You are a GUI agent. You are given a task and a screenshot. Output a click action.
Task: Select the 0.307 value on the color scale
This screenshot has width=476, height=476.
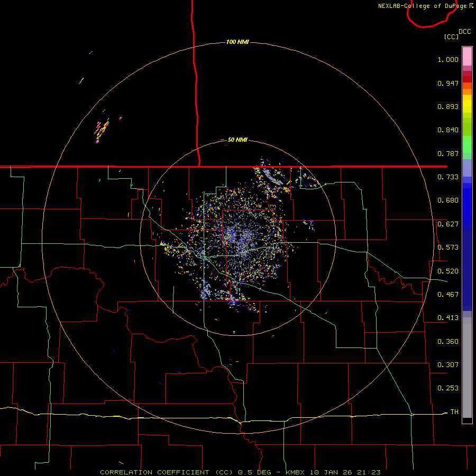coord(448,365)
